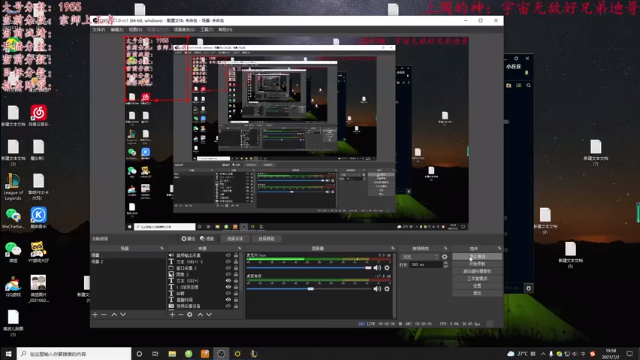Viewport: 640px width, 360px height.
Task: Click the bell icon in the window behind OBS
Action: click(x=526, y=73)
